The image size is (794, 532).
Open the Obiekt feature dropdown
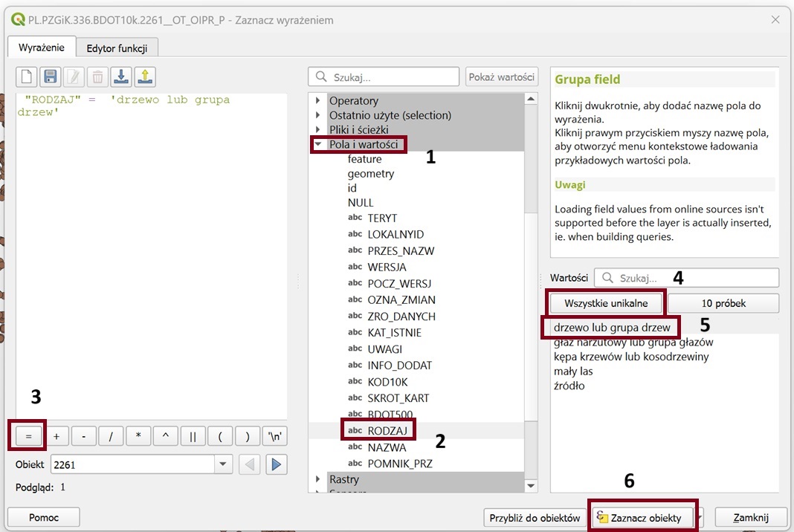click(x=223, y=465)
